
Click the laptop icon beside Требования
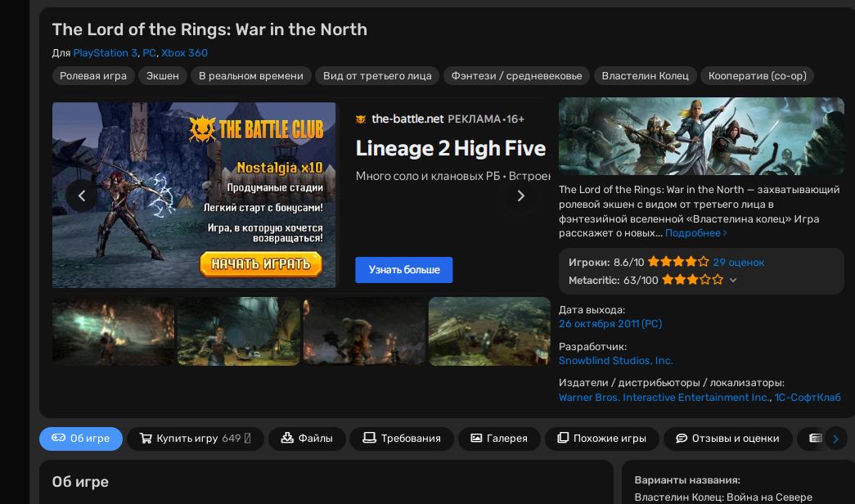369,438
